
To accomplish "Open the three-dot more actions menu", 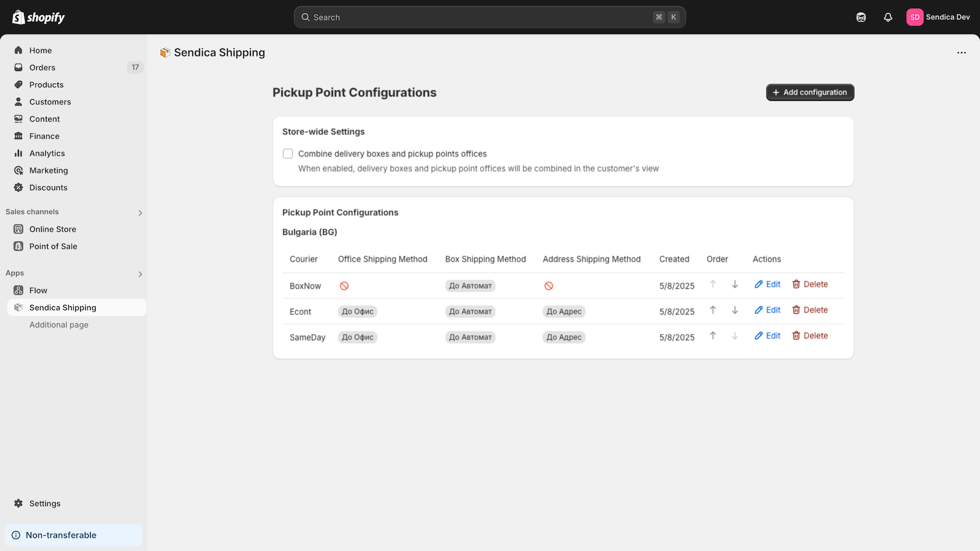I will [962, 53].
